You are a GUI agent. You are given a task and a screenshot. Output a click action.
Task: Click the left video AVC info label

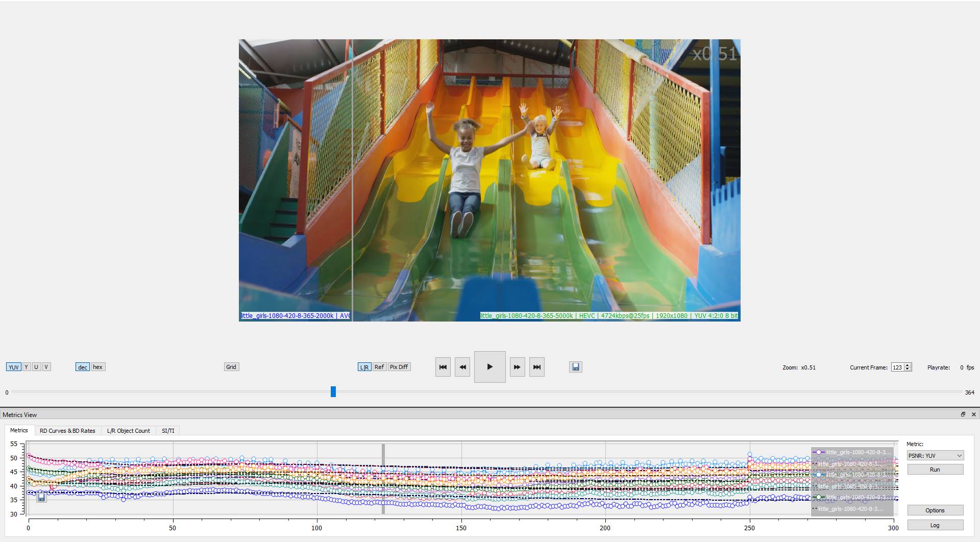click(x=296, y=316)
